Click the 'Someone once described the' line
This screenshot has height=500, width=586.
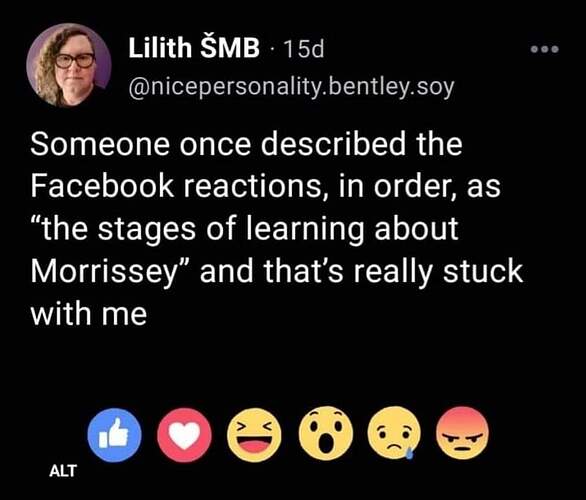point(246,144)
